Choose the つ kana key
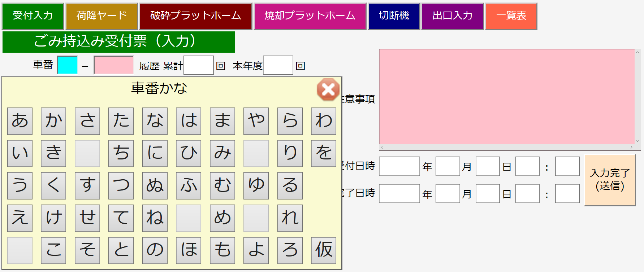This screenshot has width=644, height=272. click(x=121, y=186)
